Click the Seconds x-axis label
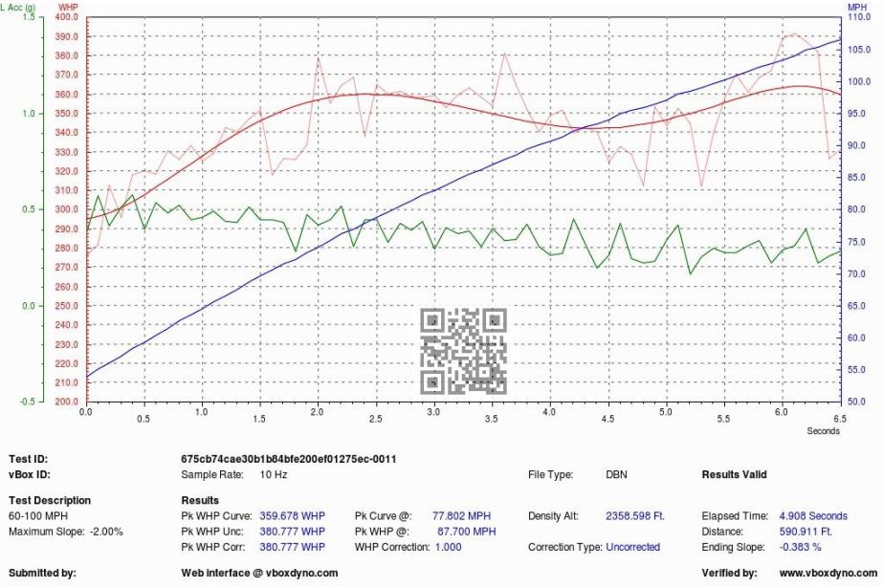The height and width of the screenshot is (588, 884). 822,431
